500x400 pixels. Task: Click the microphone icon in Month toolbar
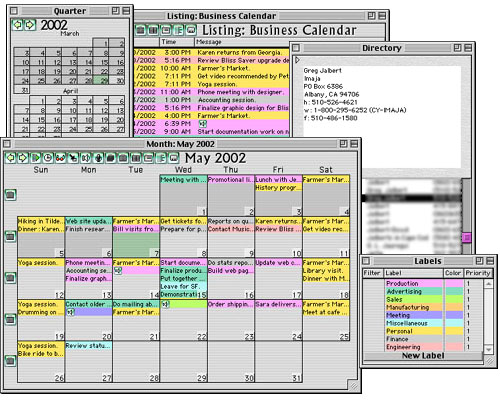click(98, 158)
